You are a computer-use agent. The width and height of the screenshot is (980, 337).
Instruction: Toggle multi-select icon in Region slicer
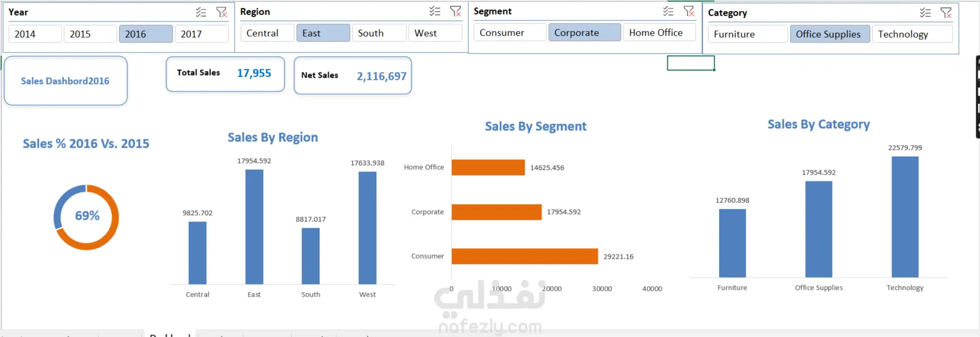(x=434, y=11)
